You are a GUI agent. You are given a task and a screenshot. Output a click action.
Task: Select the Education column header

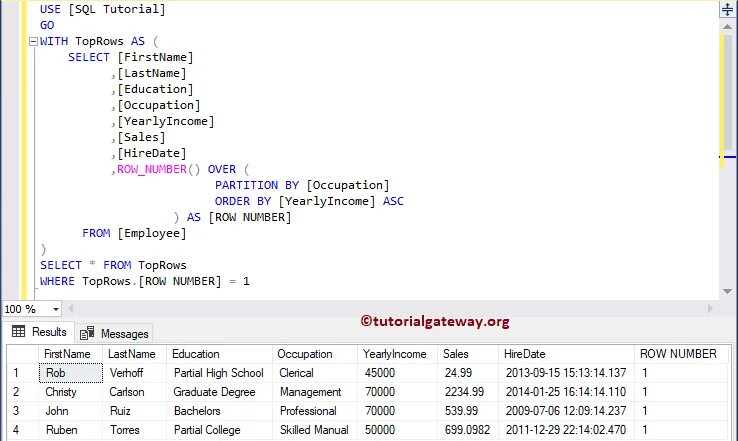(x=219, y=354)
